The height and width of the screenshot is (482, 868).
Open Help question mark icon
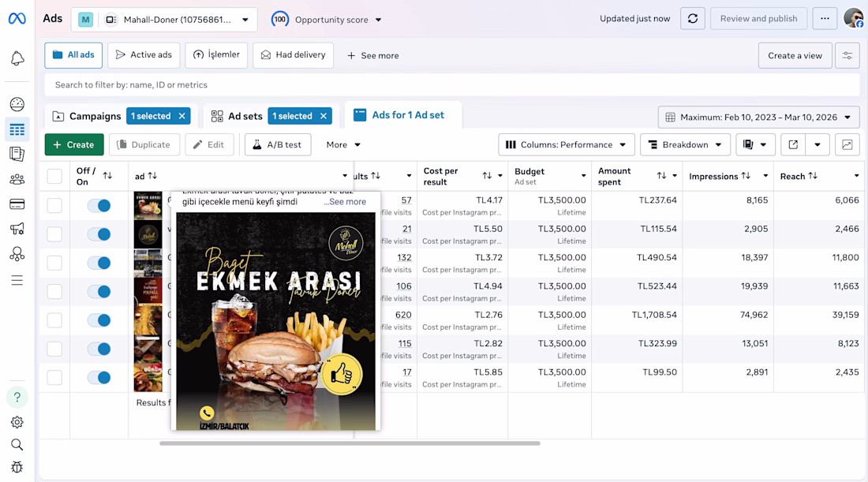pyautogui.click(x=17, y=398)
